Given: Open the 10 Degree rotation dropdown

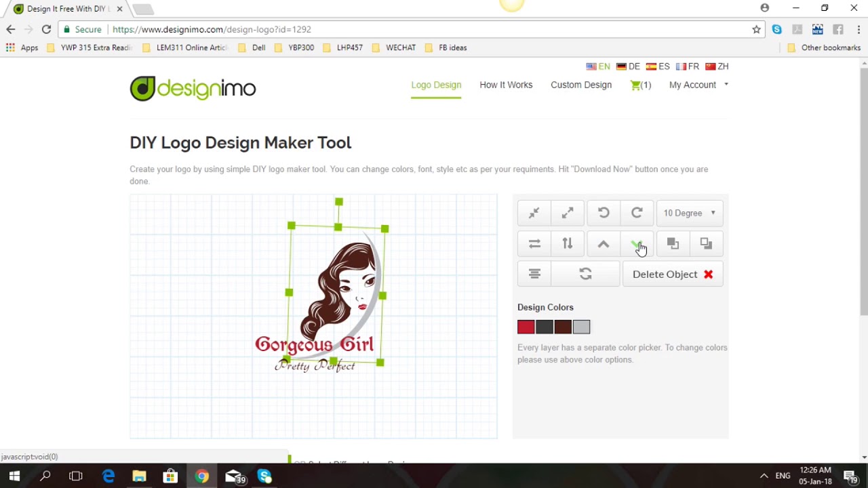Looking at the screenshot, I should (690, 213).
